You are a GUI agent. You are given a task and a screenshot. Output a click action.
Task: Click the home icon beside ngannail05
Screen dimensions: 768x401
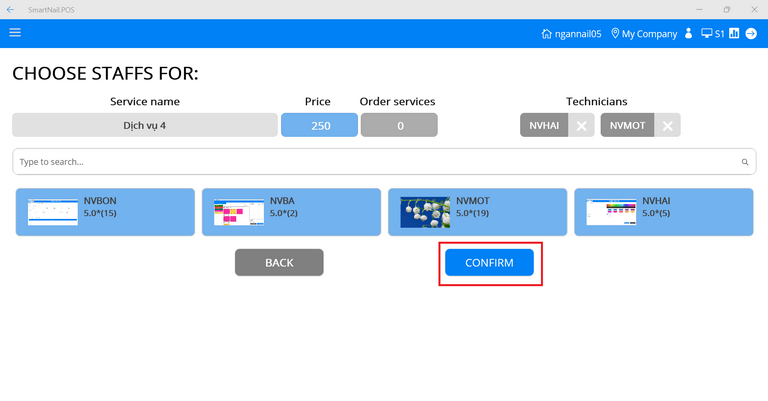pos(546,34)
